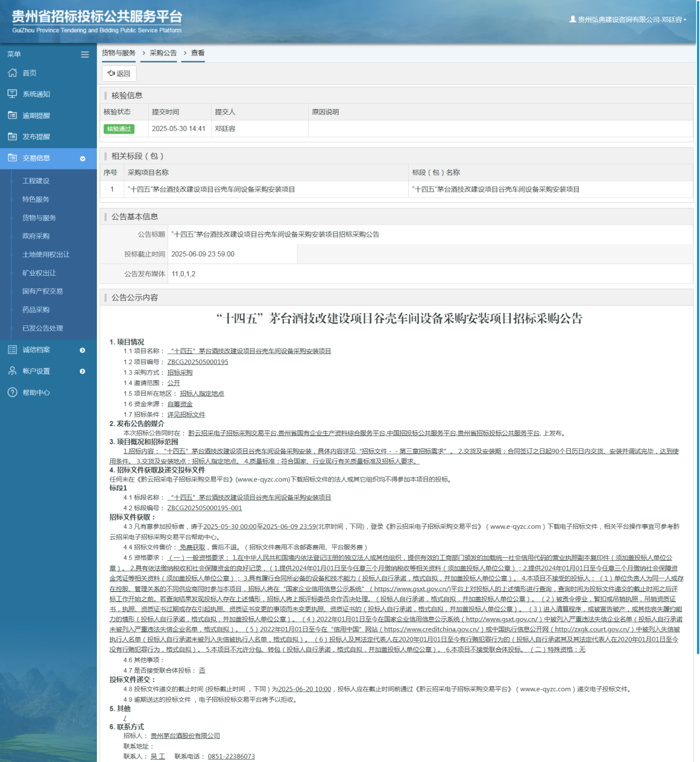Screen dimensions: 700x762
Task: Click the 返回 back button icon
Action: (111, 73)
